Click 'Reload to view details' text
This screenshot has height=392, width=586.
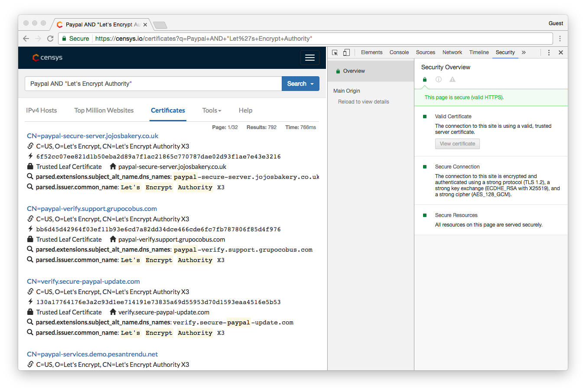[364, 102]
